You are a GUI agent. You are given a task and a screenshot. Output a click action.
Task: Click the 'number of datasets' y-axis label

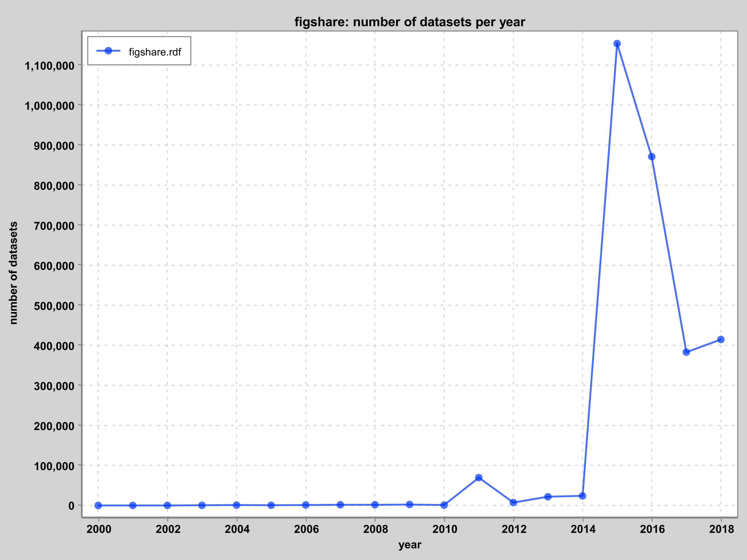(x=13, y=273)
